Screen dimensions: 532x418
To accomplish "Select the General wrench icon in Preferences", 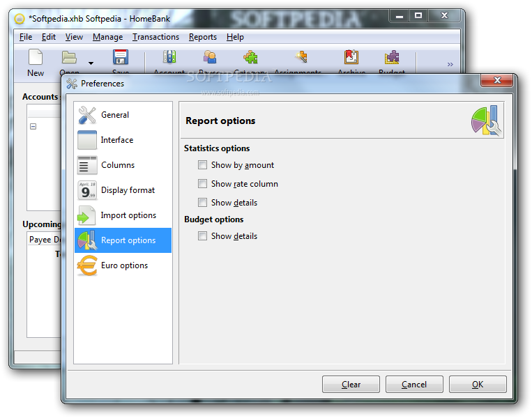I will click(x=87, y=115).
